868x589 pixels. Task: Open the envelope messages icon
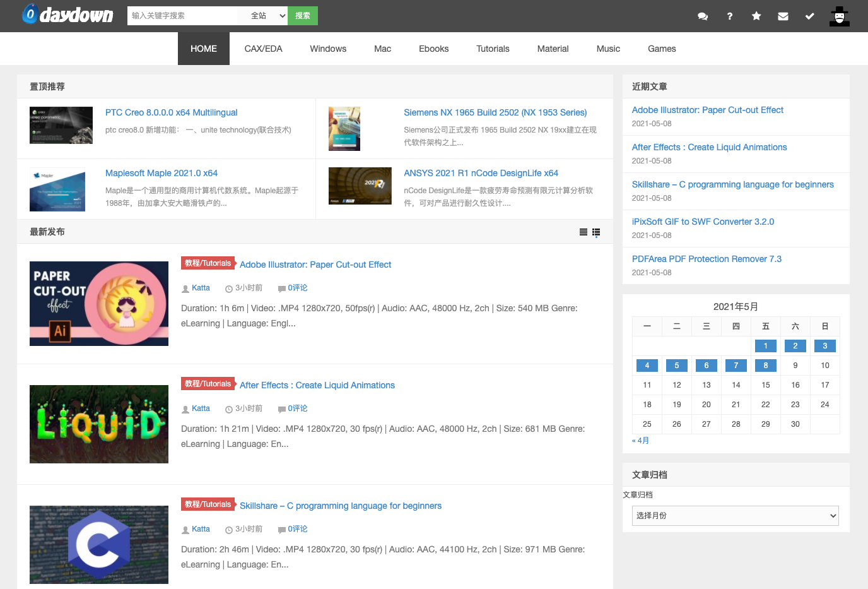pyautogui.click(x=783, y=16)
